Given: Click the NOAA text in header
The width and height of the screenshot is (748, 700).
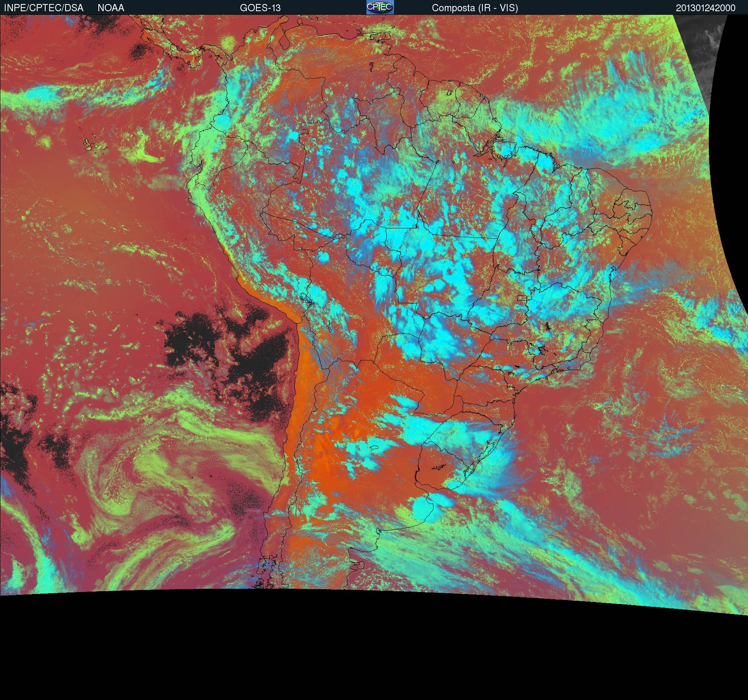Looking at the screenshot, I should 111,8.
